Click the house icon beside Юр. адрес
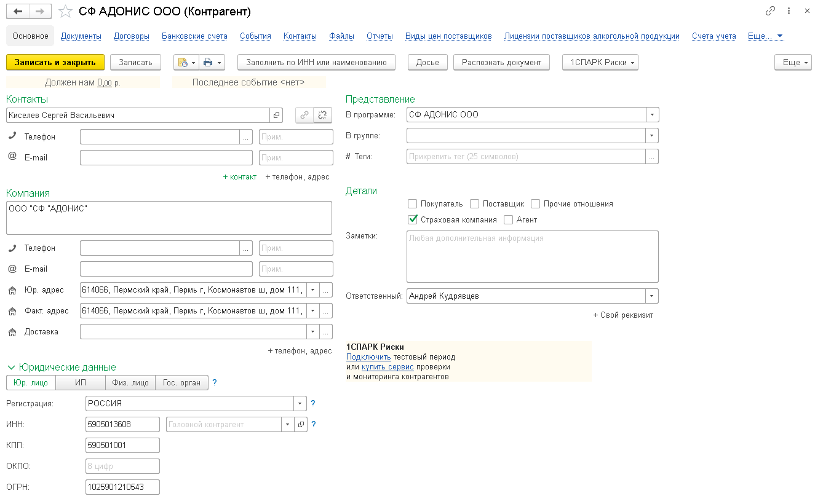This screenshot has width=815, height=504. pyautogui.click(x=12, y=290)
